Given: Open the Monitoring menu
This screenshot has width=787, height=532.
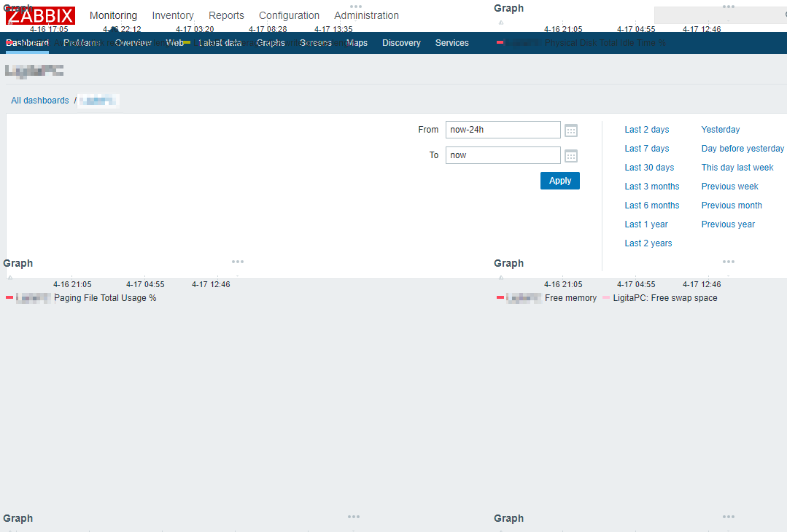Looking at the screenshot, I should tap(114, 15).
